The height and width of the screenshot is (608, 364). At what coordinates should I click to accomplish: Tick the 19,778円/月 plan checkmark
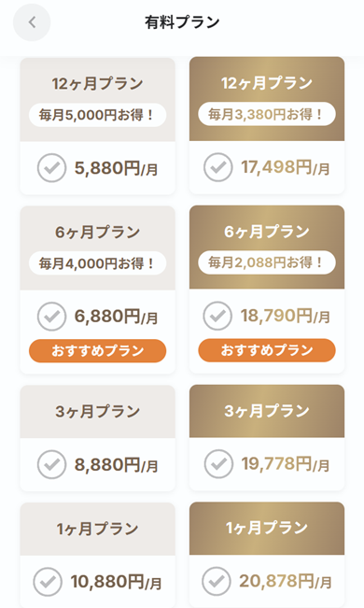[218, 464]
